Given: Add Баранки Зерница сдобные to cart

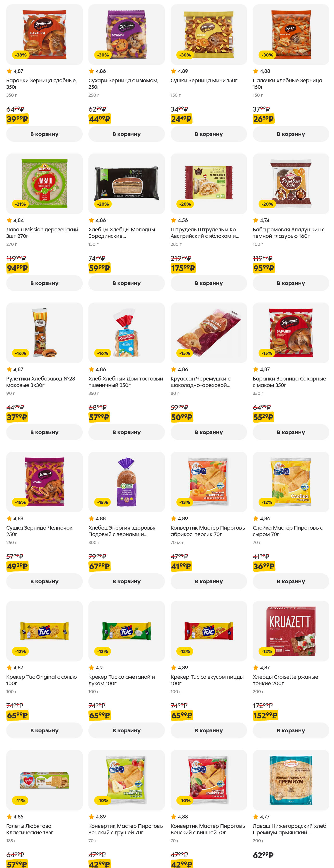Looking at the screenshot, I should point(44,134).
